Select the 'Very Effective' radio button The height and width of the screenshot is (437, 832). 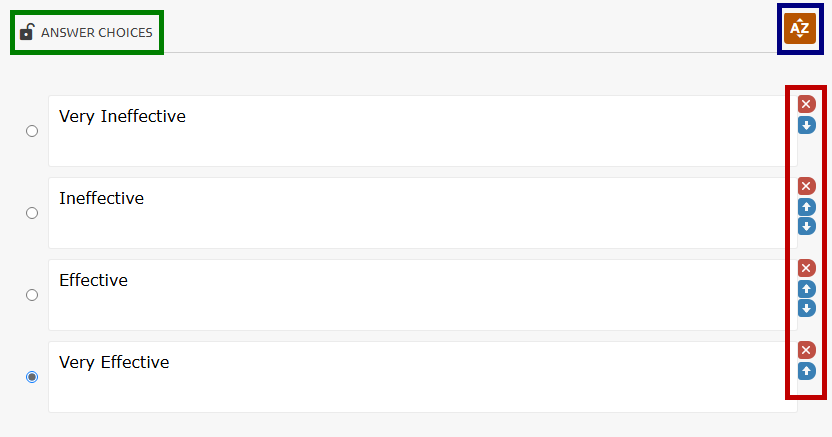32,377
